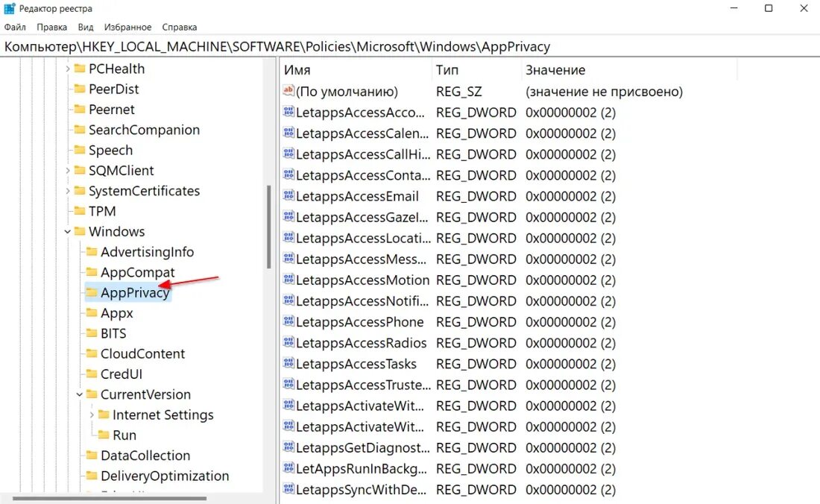Viewport: 820px width, 504px height.
Task: Select the CredUI key
Action: point(122,374)
